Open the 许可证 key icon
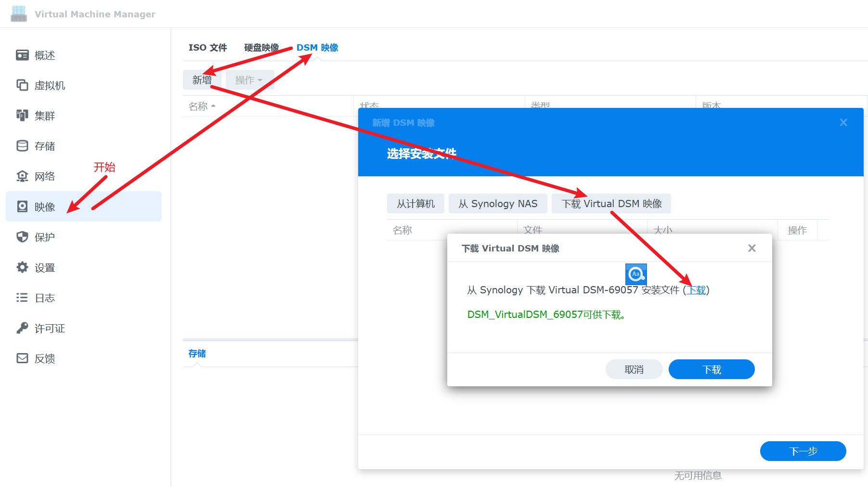Image resolution: width=868 pixels, height=487 pixels. coord(22,328)
